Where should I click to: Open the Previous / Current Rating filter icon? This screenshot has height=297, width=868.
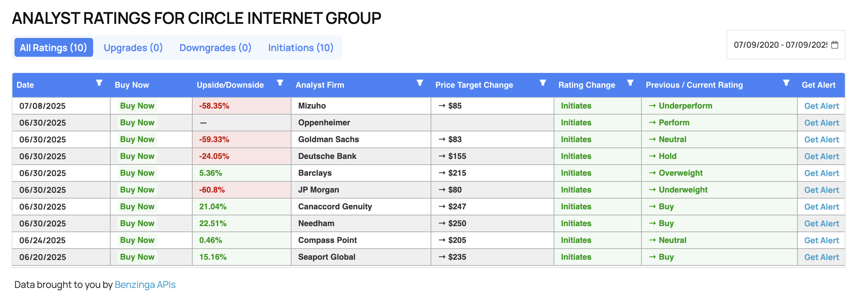coord(786,83)
